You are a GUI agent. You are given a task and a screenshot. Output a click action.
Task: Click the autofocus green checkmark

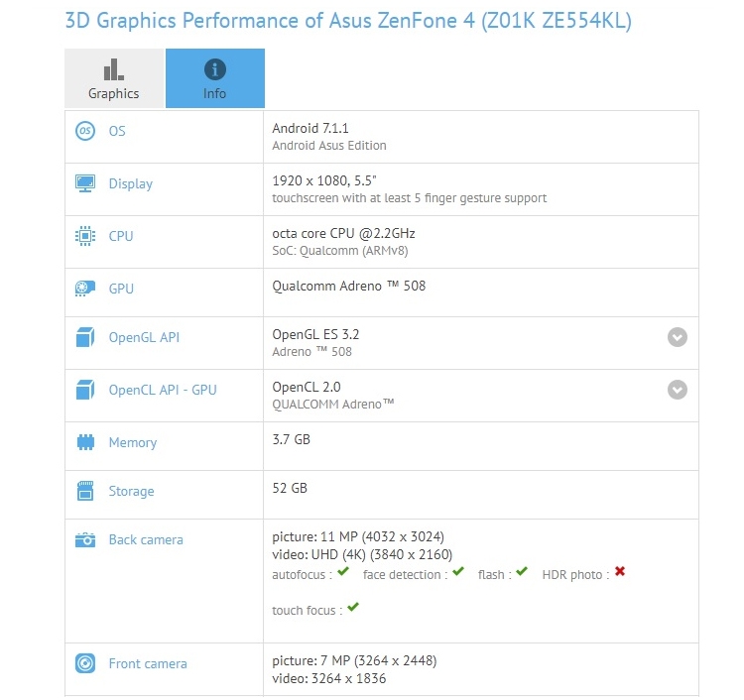coord(343,572)
